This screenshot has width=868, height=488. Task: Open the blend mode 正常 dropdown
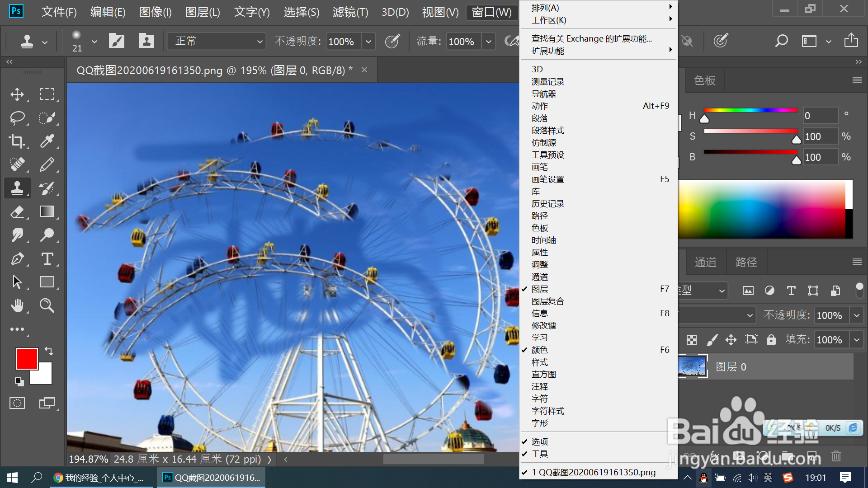tap(216, 41)
